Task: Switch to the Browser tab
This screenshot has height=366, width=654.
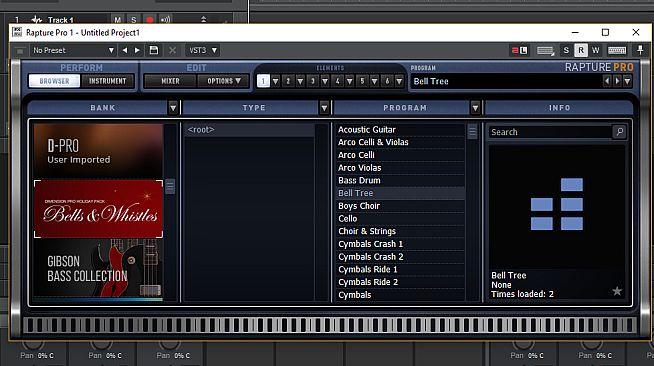Action: click(54, 81)
